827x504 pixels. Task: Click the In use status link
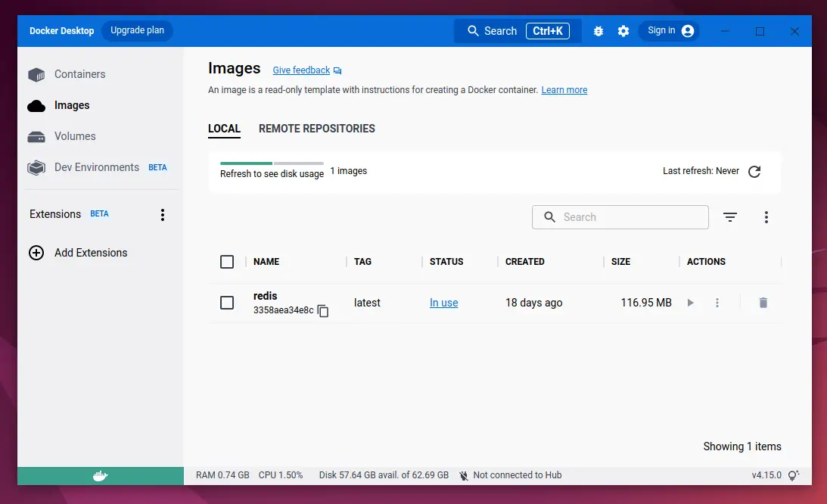[x=443, y=303]
